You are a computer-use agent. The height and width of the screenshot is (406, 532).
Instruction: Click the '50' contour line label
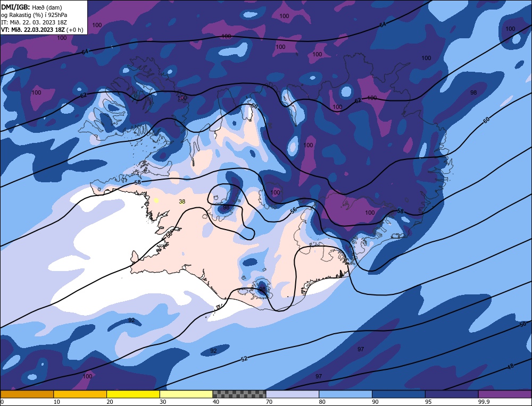point(523,324)
